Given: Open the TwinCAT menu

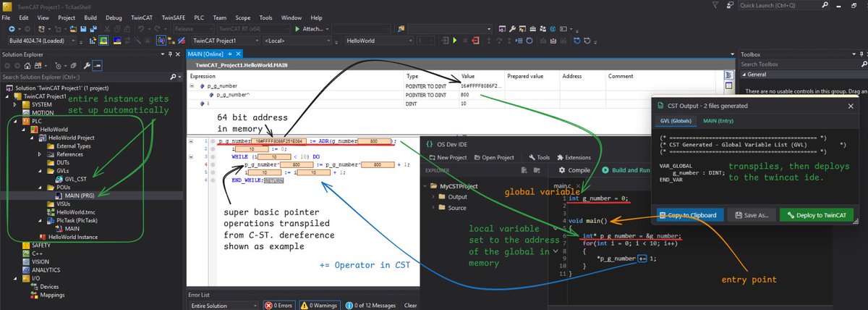Looking at the screenshot, I should [x=140, y=17].
